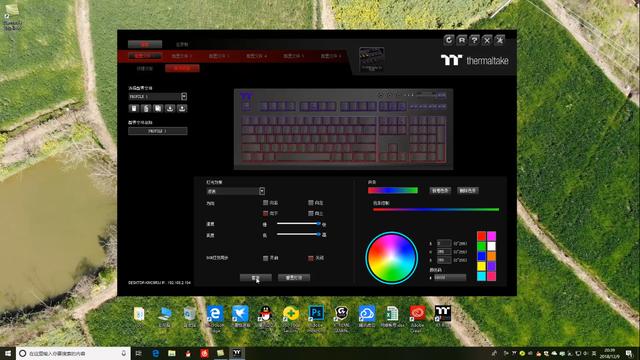
Task: Click the circular-arrow refresh icon in title bar
Action: click(x=449, y=40)
